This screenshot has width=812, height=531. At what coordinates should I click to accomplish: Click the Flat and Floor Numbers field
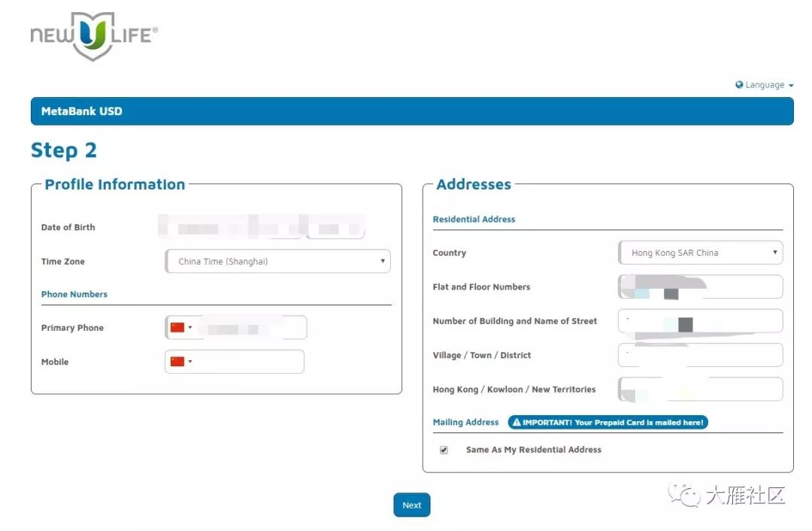[701, 287]
